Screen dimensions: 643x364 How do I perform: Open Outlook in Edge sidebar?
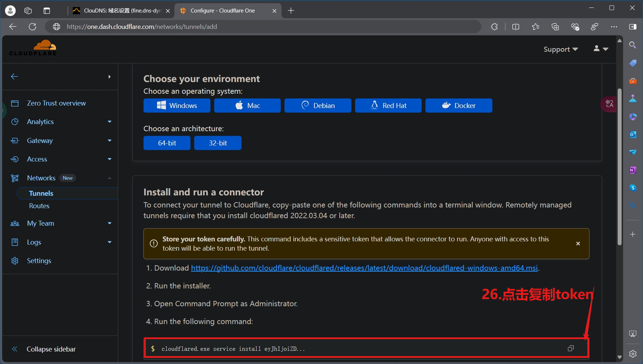click(633, 134)
